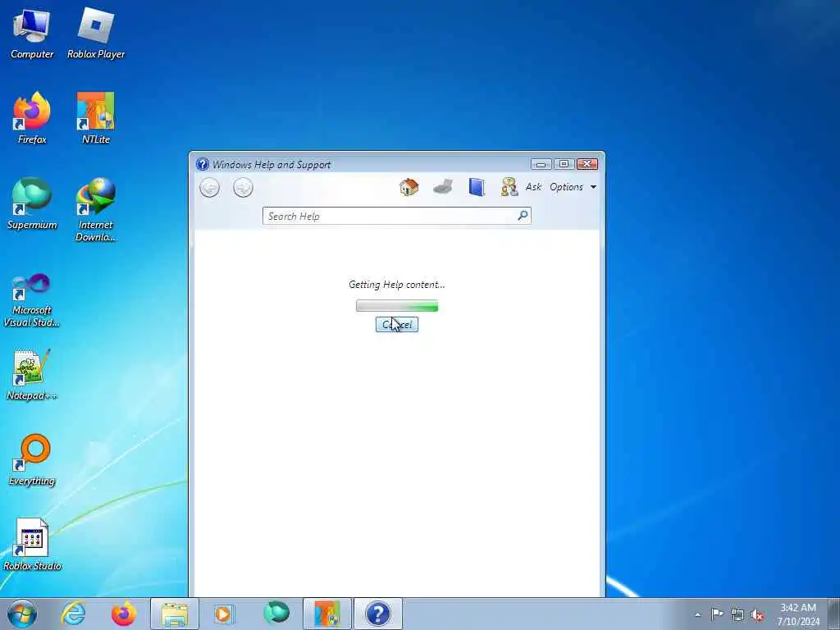Select Microsoft Visual Studio desktop shortcut
The height and width of the screenshot is (630, 840).
click(x=32, y=300)
